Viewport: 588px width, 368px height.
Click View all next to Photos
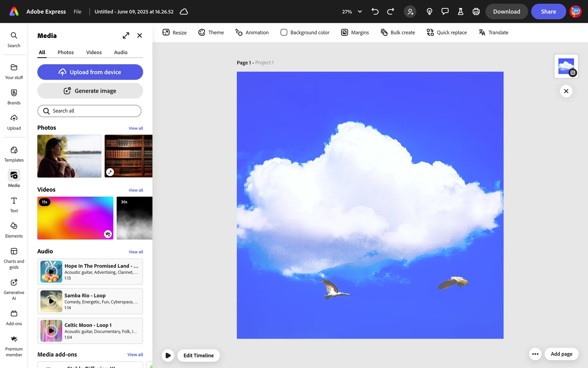coord(136,128)
